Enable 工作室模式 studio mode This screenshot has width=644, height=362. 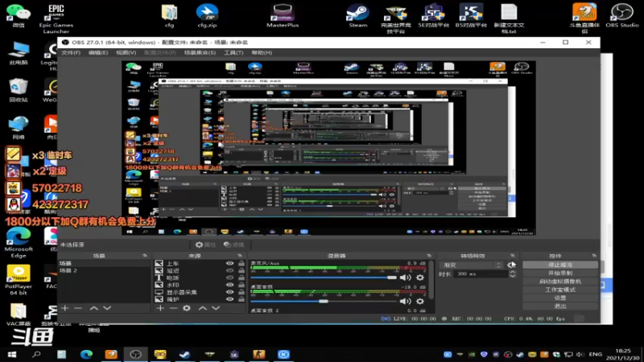(x=560, y=290)
